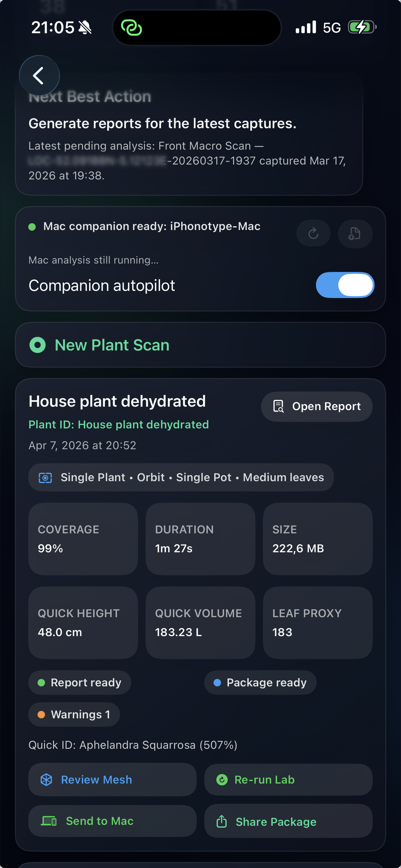
Task: Tap the green link icon in Dynamic Island
Action: (131, 27)
